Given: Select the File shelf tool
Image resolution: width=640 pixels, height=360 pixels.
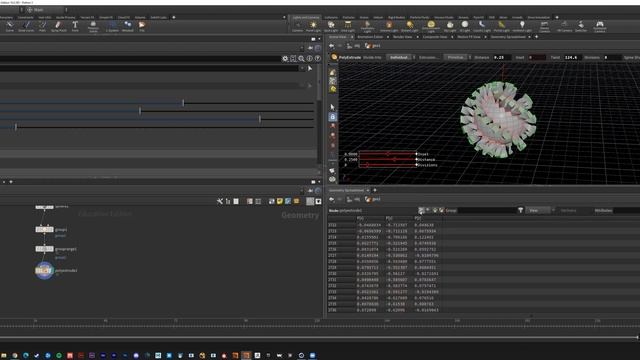Looking at the screenshot, I should point(142,27).
